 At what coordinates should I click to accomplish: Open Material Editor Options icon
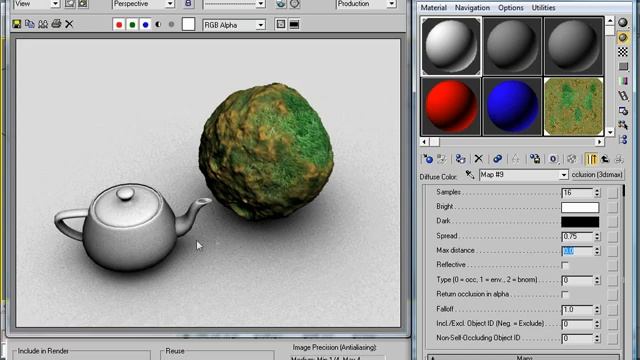[623, 111]
